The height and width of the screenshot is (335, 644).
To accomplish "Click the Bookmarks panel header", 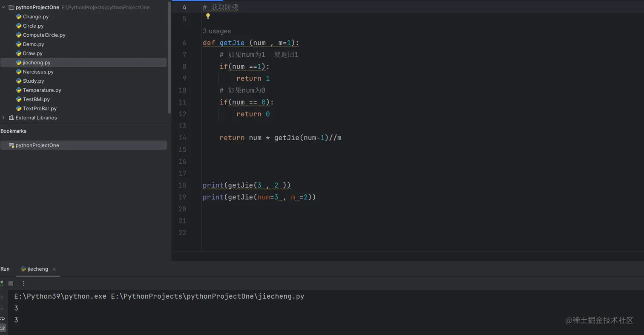I will click(x=13, y=131).
